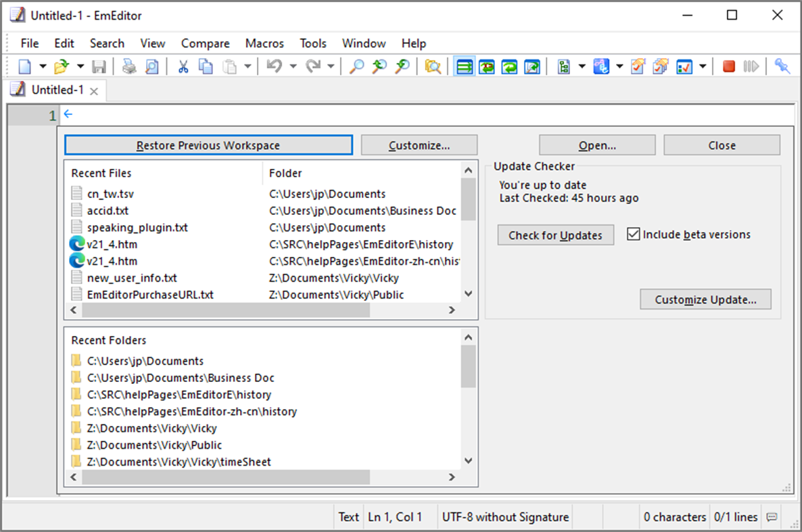802x532 pixels.
Task: Open the Macros toolbar dropdown arrow
Action: tap(701, 66)
